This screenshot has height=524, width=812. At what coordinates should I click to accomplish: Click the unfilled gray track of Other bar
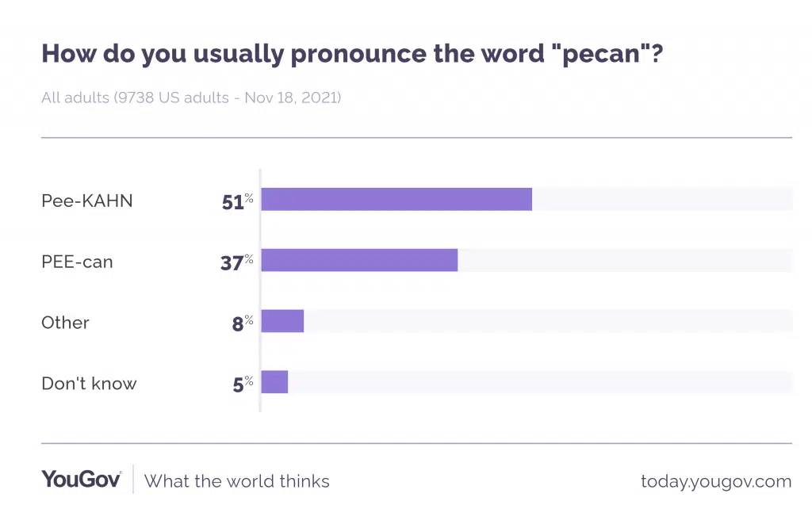[547, 322]
